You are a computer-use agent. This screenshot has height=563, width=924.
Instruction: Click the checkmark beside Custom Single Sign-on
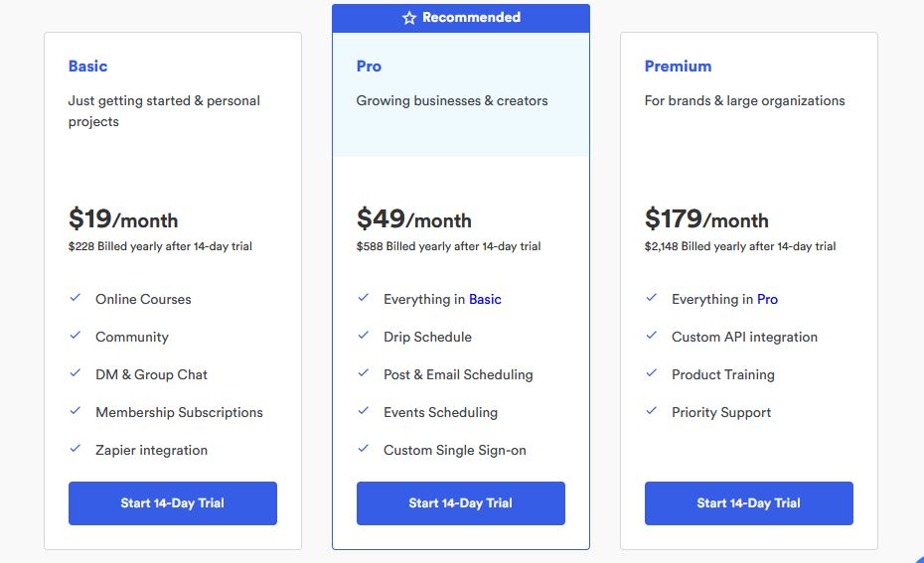(364, 449)
